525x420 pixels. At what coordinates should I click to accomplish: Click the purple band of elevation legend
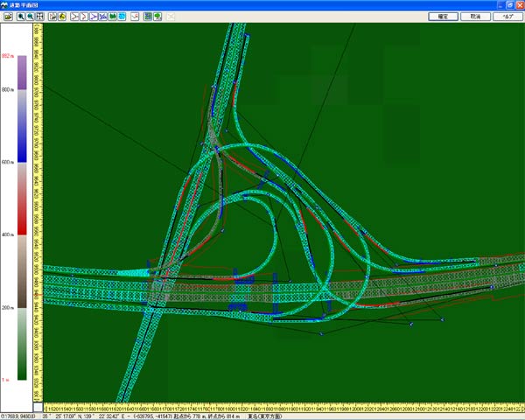[22, 73]
